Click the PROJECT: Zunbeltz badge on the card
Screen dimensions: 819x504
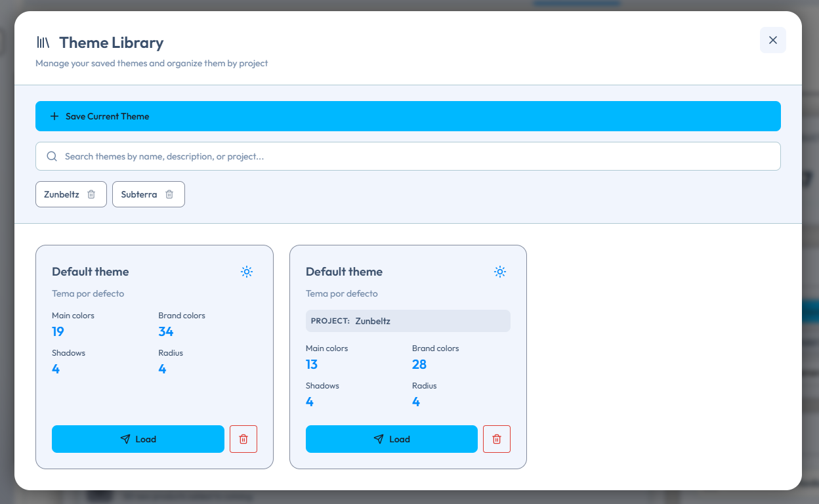point(408,321)
